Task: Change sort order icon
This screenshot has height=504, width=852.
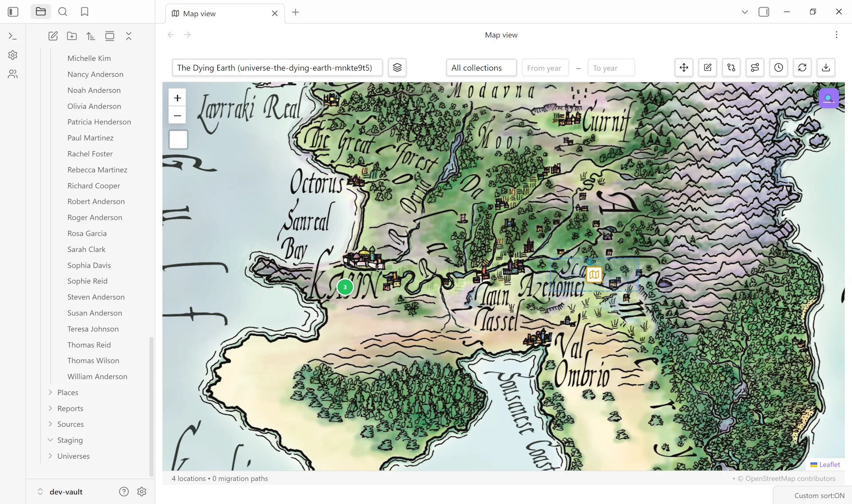Action: pyautogui.click(x=91, y=36)
